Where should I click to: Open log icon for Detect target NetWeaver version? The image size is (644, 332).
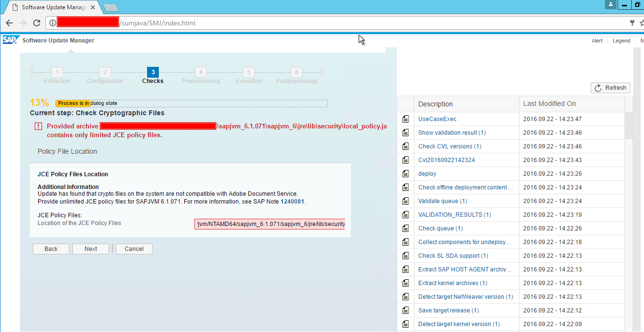[406, 297]
